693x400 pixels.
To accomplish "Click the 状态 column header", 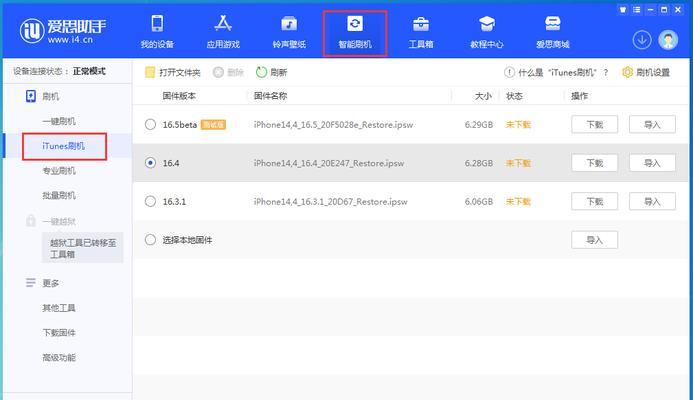I will pos(514,96).
